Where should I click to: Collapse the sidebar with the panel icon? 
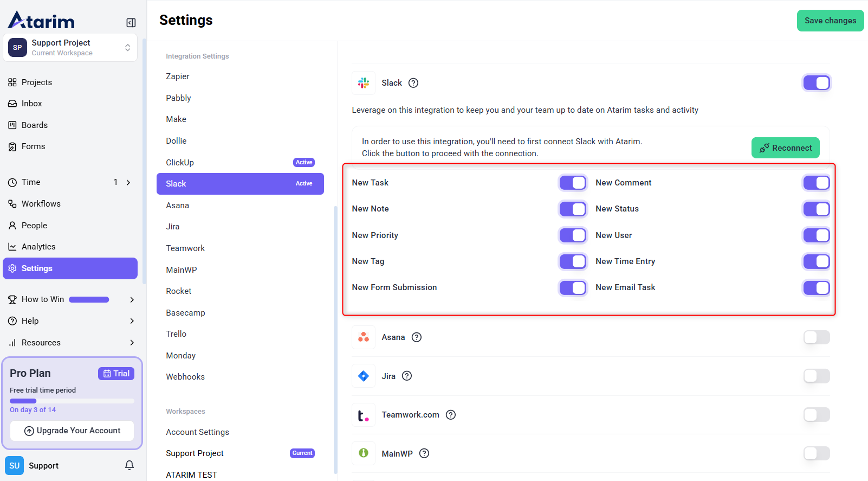tap(131, 22)
